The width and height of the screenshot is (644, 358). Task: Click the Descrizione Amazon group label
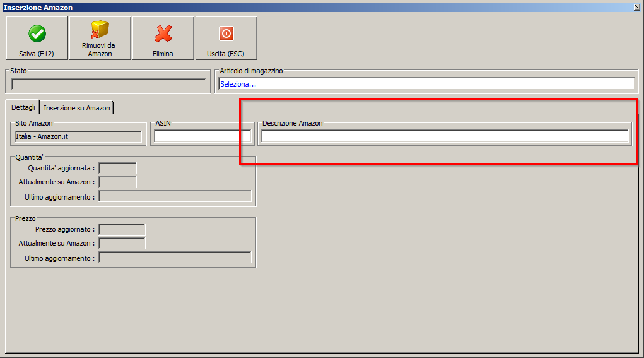(293, 123)
